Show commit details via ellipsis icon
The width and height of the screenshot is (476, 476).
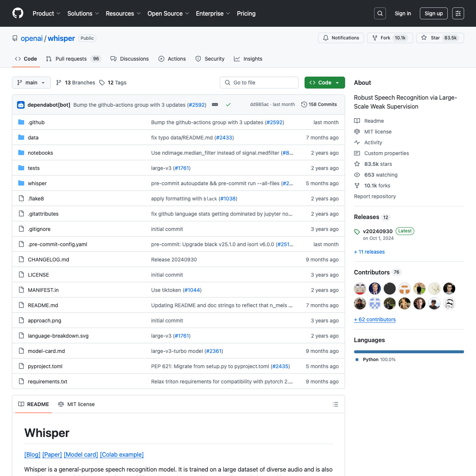tap(215, 104)
